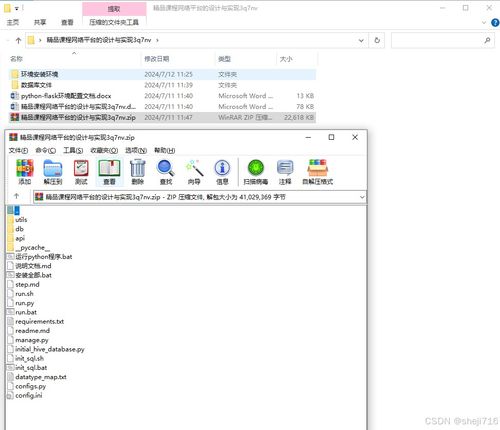Screen dimensions: 500x430
Task: Select run.sh file in archive
Action: click(20, 294)
